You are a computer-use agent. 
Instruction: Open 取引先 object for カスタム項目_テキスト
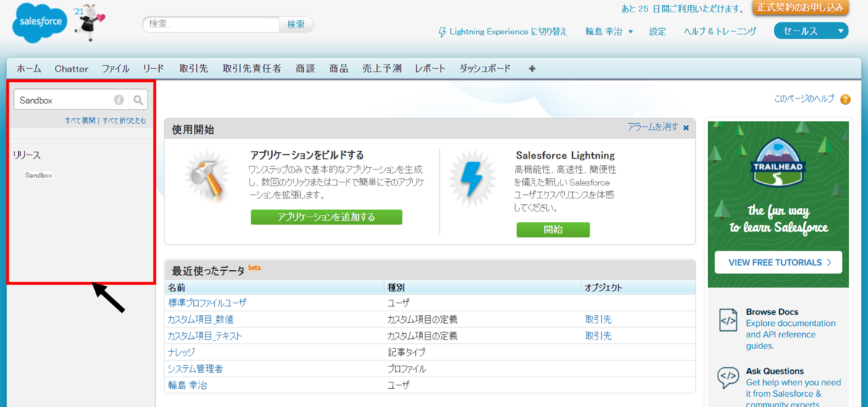click(x=598, y=336)
